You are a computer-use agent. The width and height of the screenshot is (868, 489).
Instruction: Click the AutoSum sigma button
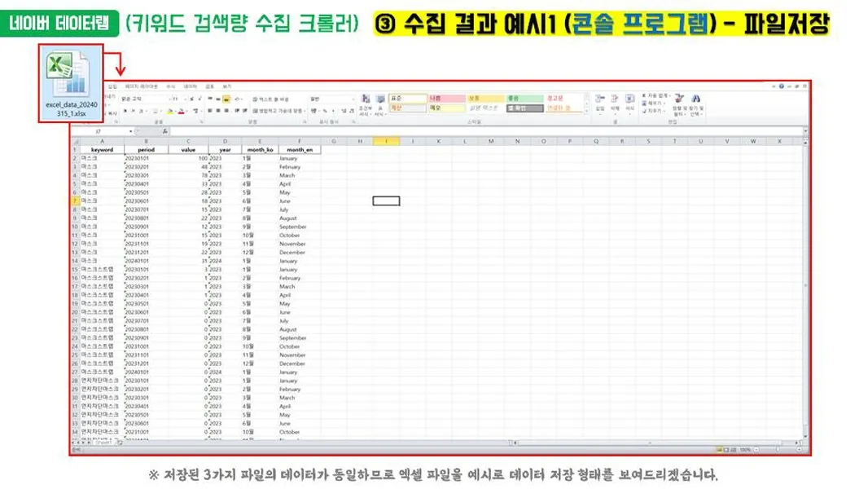coord(656,95)
